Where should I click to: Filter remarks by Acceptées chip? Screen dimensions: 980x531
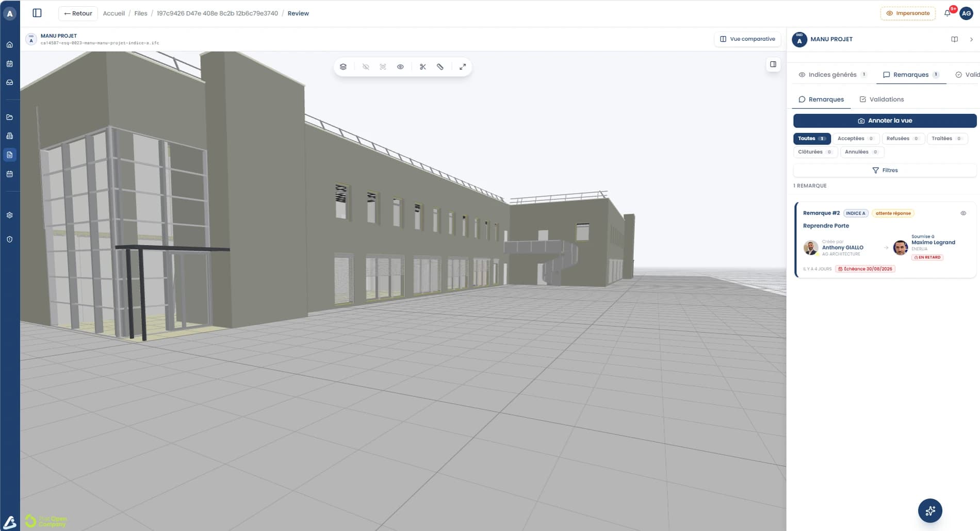tap(856, 139)
